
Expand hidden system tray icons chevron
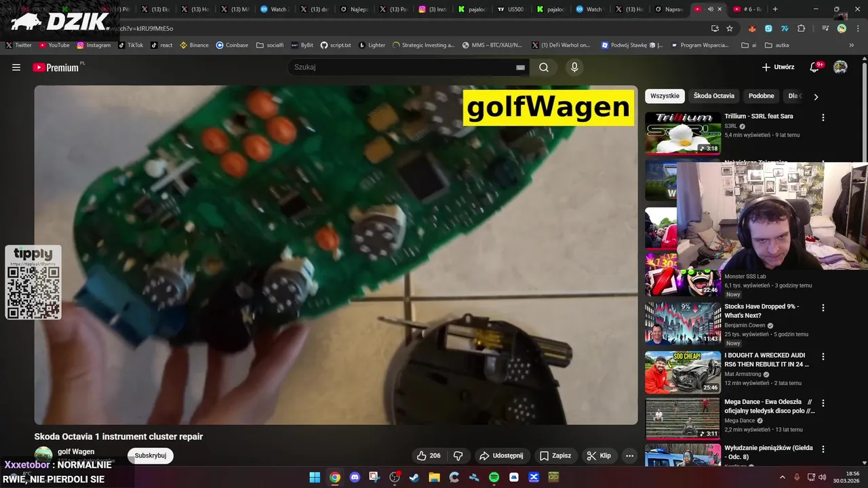tap(782, 477)
